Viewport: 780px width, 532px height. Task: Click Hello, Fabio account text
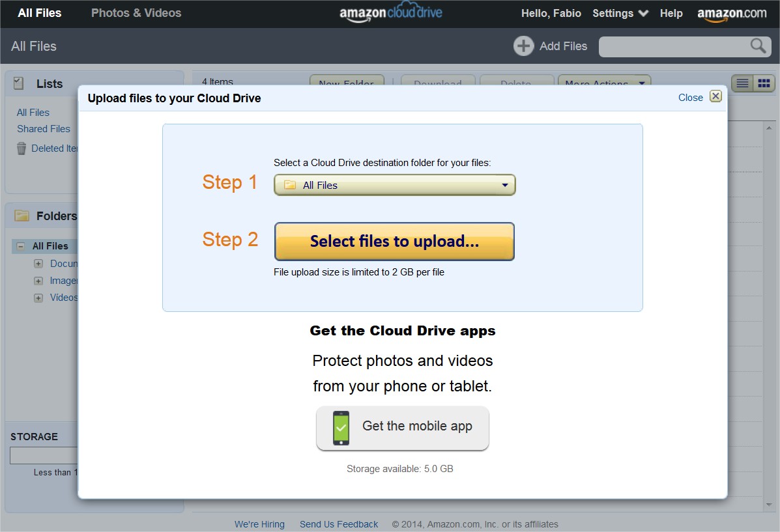click(551, 14)
